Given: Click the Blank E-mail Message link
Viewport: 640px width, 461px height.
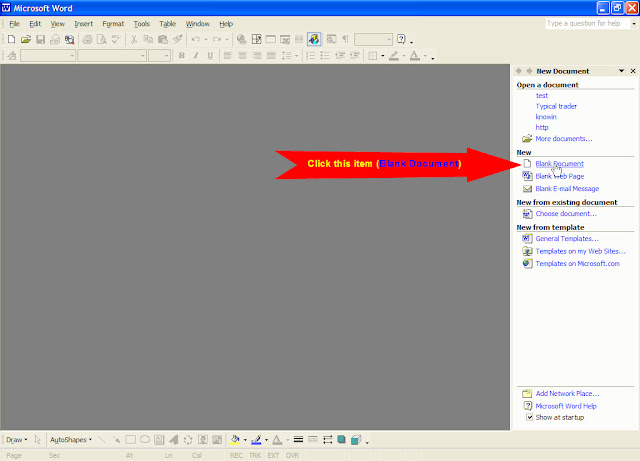Looking at the screenshot, I should tap(567, 189).
